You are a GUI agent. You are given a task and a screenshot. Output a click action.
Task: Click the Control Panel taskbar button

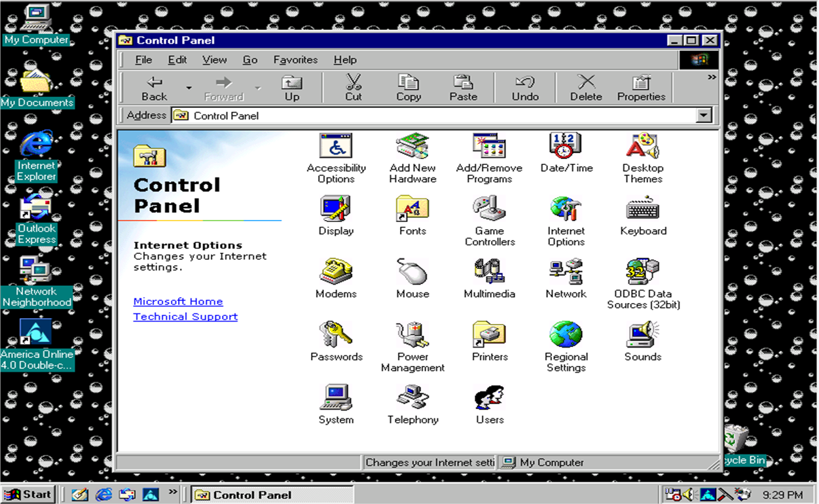pos(272,495)
